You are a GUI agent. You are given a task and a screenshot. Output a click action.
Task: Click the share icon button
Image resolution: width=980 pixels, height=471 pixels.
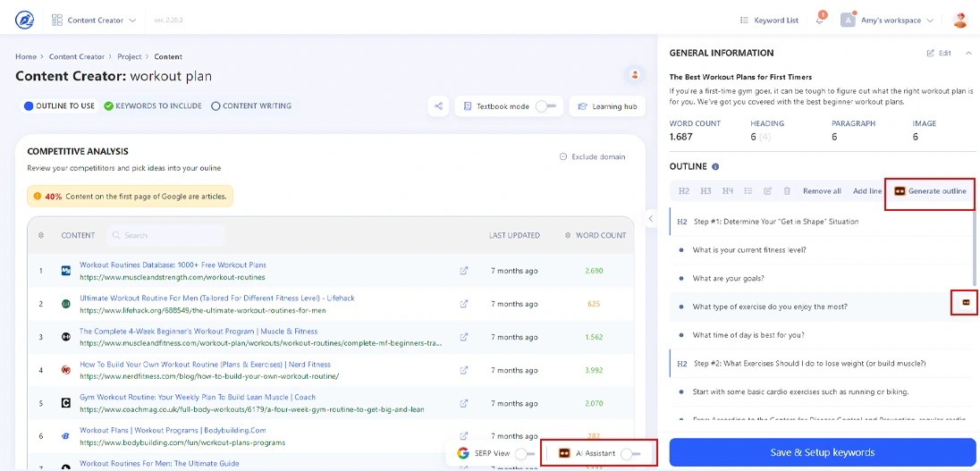(x=438, y=106)
